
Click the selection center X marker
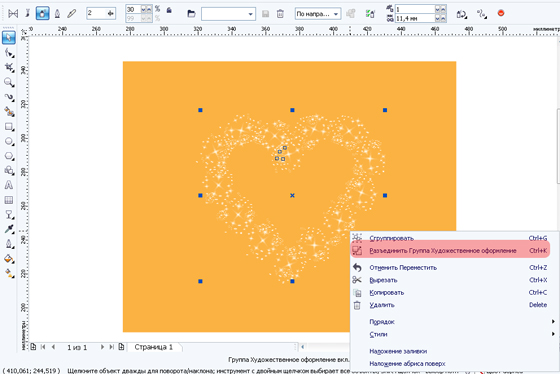point(292,195)
